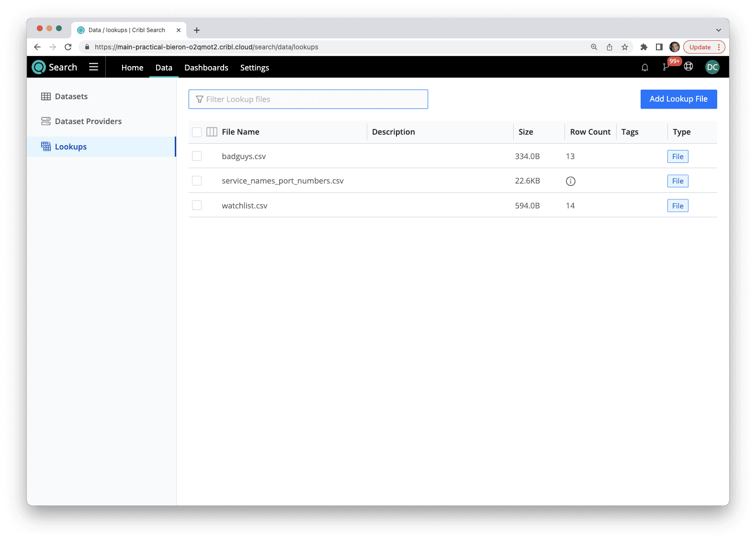Open the help lifebuoy icon
The image size is (756, 541).
(688, 67)
